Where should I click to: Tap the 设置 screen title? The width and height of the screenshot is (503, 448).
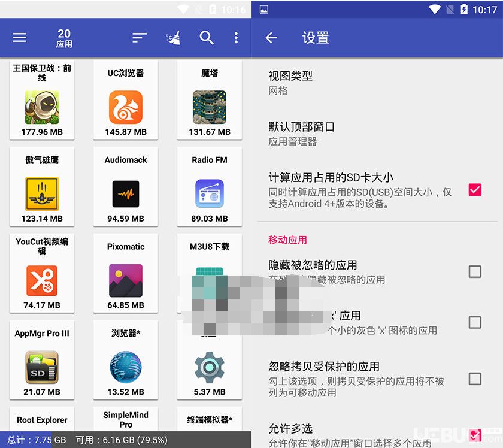[x=316, y=38]
